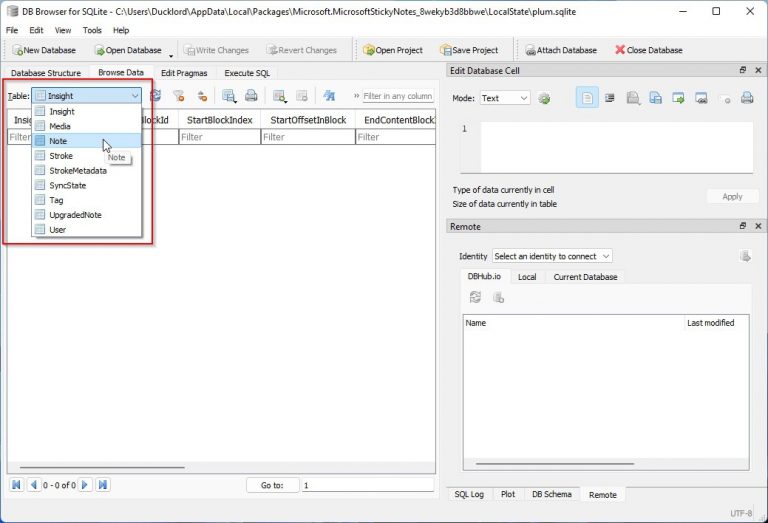Image resolution: width=768 pixels, height=523 pixels.
Task: Click the clear all filters funnel icon
Action: click(x=179, y=95)
